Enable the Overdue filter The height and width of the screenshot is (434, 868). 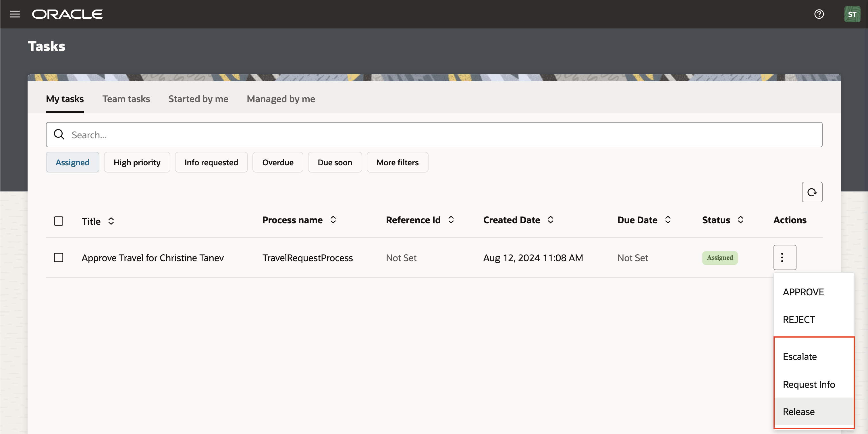(278, 162)
